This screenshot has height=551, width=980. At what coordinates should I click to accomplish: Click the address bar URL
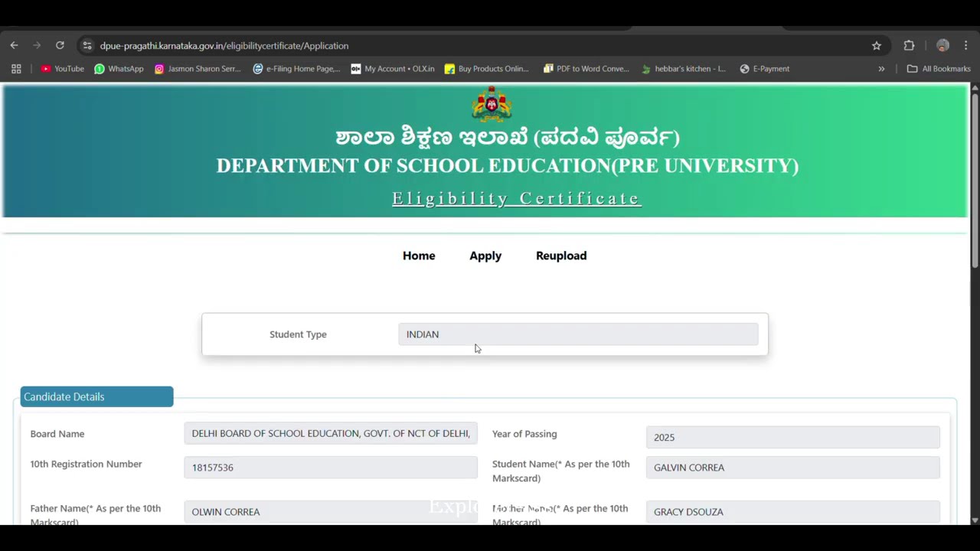tap(224, 46)
